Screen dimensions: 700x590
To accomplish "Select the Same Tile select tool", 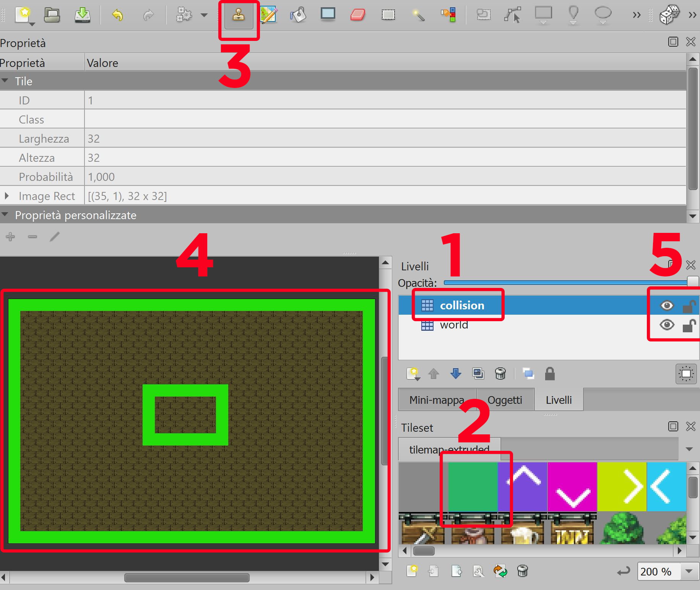I will pyautogui.click(x=448, y=15).
